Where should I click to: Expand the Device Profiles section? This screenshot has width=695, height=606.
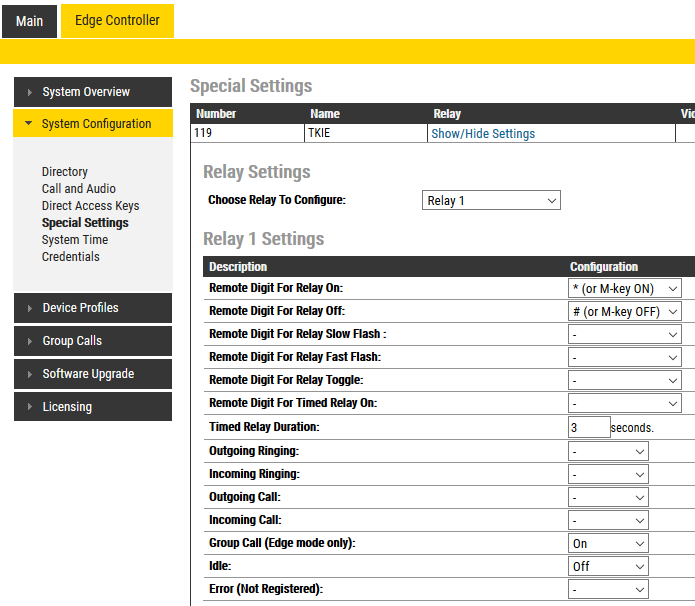point(92,308)
